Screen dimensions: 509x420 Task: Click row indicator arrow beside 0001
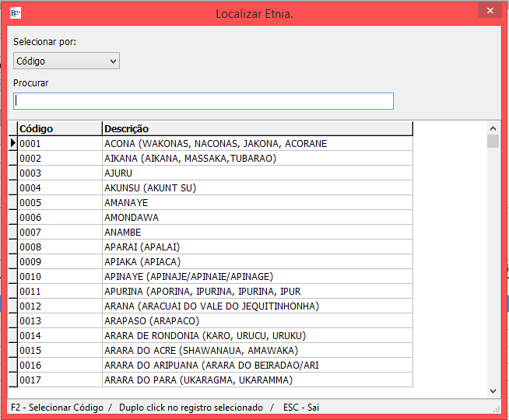(12, 144)
